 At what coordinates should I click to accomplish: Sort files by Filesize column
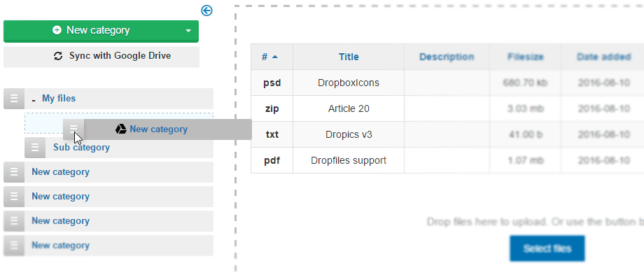pyautogui.click(x=525, y=57)
